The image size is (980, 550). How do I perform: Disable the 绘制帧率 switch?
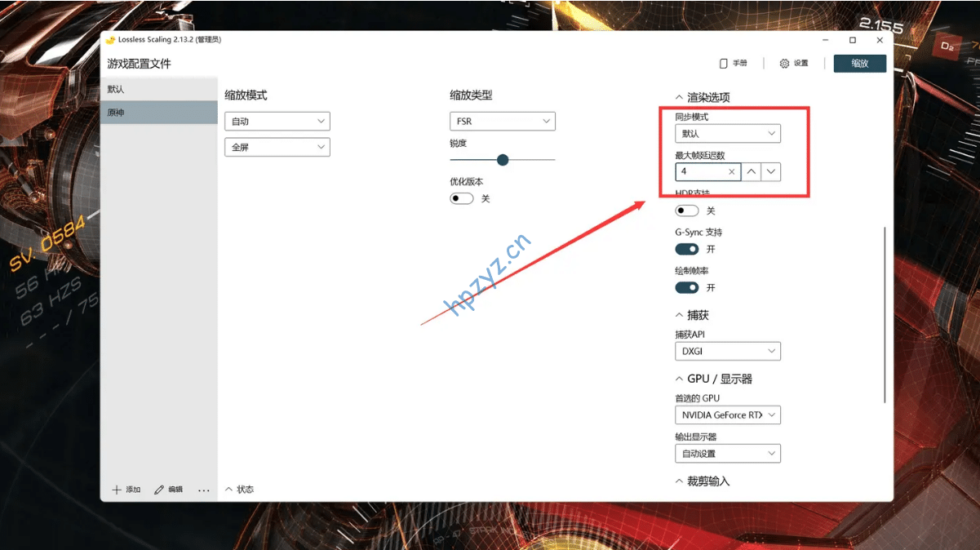tap(687, 287)
